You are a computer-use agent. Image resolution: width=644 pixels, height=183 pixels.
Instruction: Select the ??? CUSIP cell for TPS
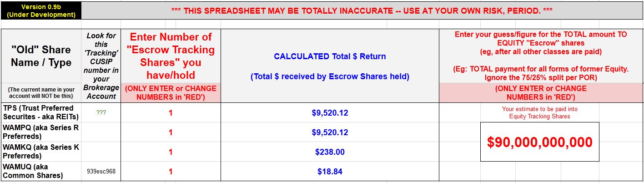coord(101,112)
